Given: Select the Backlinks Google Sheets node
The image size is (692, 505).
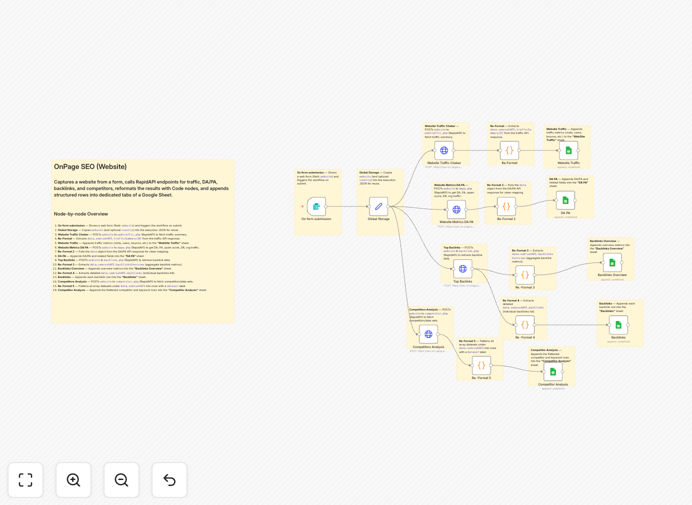Looking at the screenshot, I should pyautogui.click(x=618, y=325).
